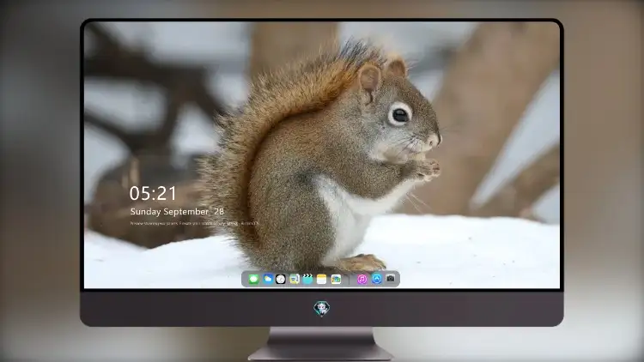
Task: Click the logo on the monitor chin
Action: coord(322,308)
